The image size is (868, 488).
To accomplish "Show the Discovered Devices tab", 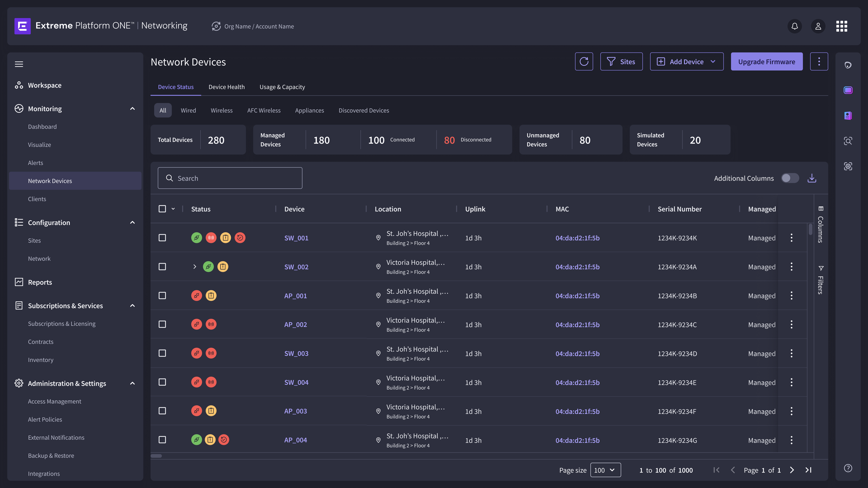I will 364,110.
